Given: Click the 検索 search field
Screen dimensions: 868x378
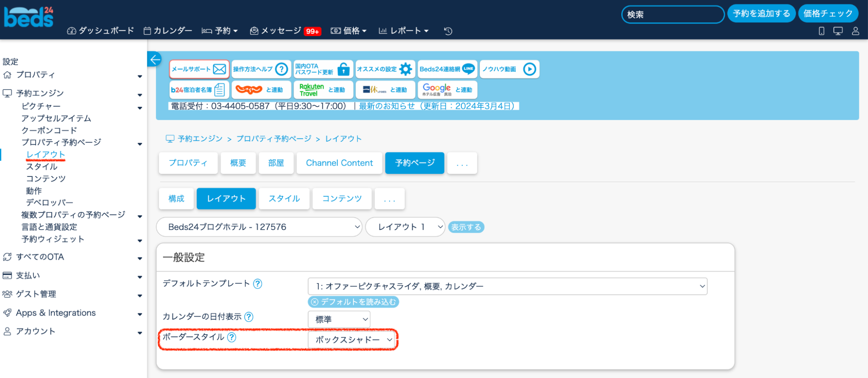Looking at the screenshot, I should point(672,14).
